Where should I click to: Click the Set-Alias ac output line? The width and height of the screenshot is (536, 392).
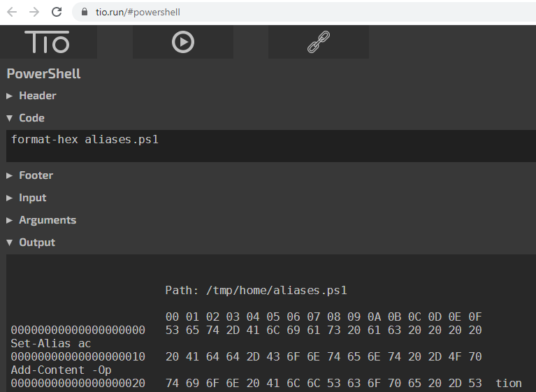pos(51,344)
